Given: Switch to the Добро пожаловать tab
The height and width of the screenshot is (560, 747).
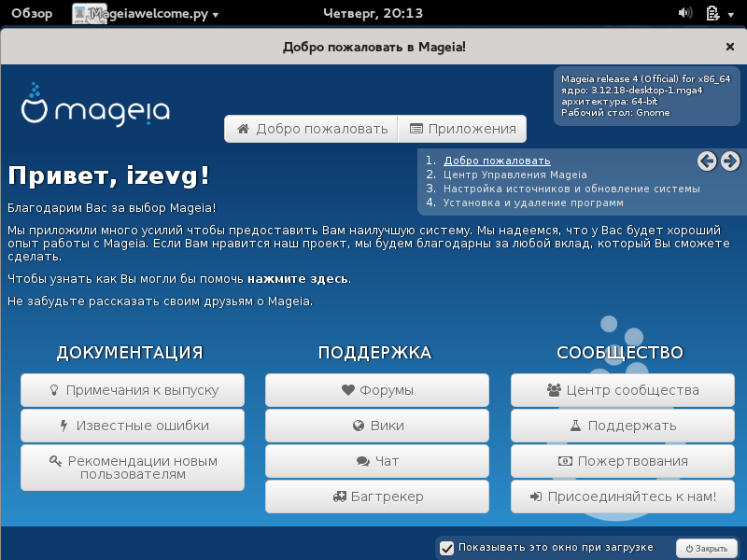Looking at the screenshot, I should (311, 129).
